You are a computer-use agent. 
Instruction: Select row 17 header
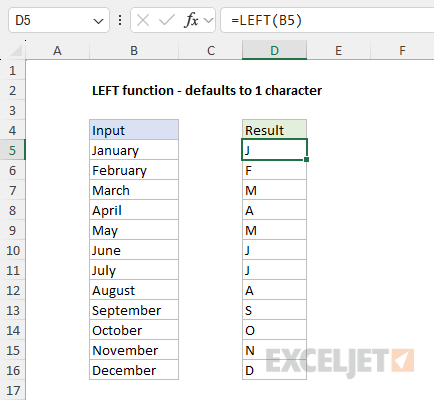(x=13, y=390)
